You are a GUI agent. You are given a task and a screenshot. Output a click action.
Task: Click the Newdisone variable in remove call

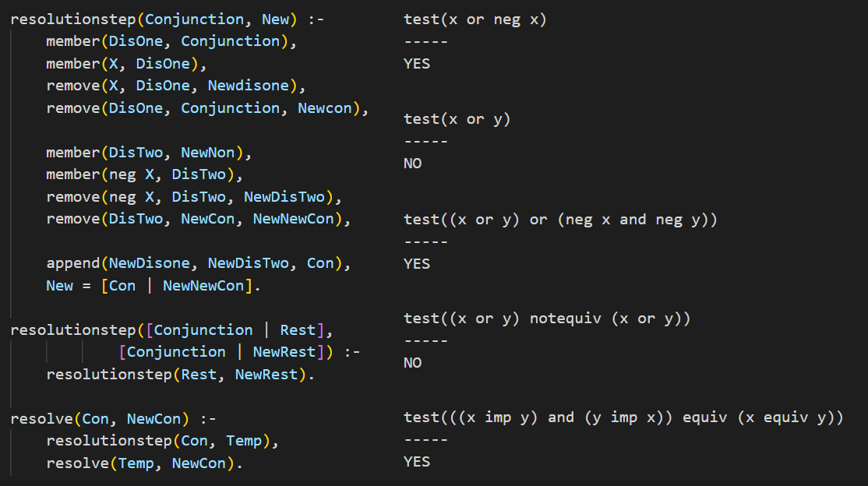click(249, 86)
